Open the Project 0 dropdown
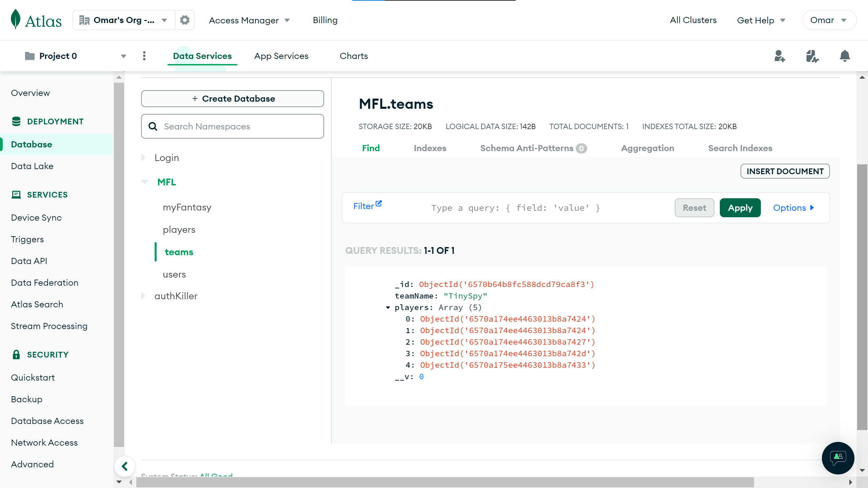 [x=123, y=56]
